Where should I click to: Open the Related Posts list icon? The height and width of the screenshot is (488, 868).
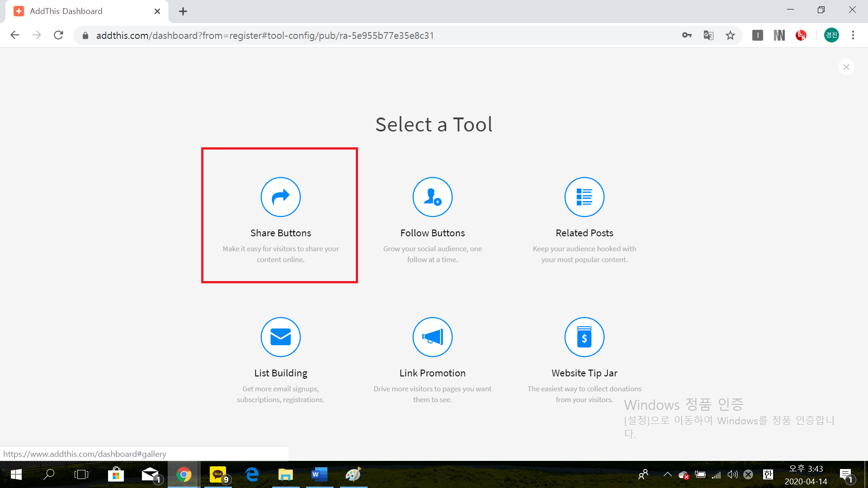(584, 197)
